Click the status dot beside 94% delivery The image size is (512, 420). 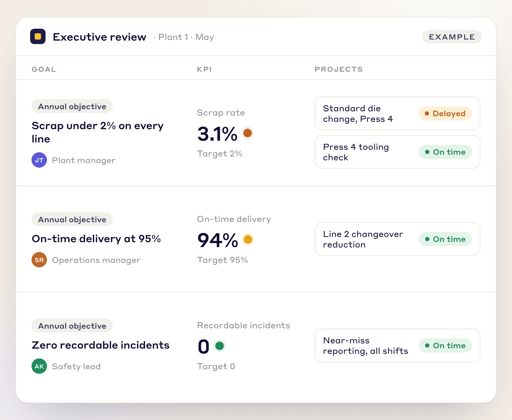pos(248,239)
